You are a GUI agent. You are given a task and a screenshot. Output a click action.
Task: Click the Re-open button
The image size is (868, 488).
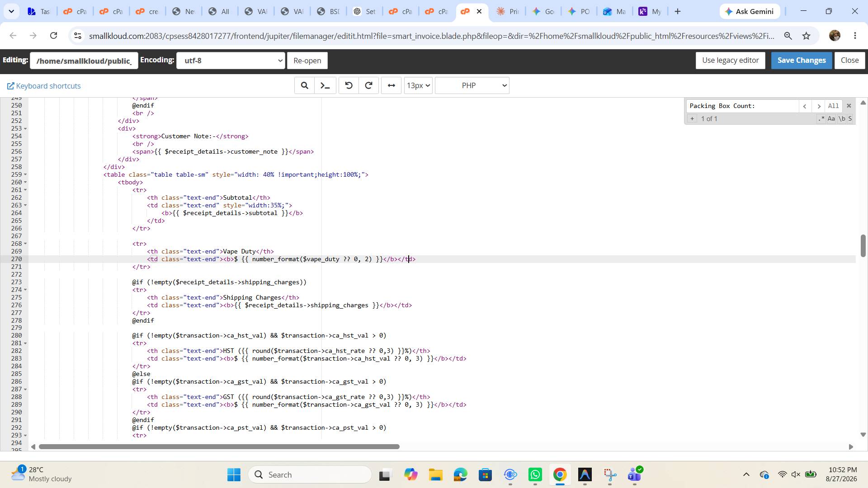click(x=307, y=61)
